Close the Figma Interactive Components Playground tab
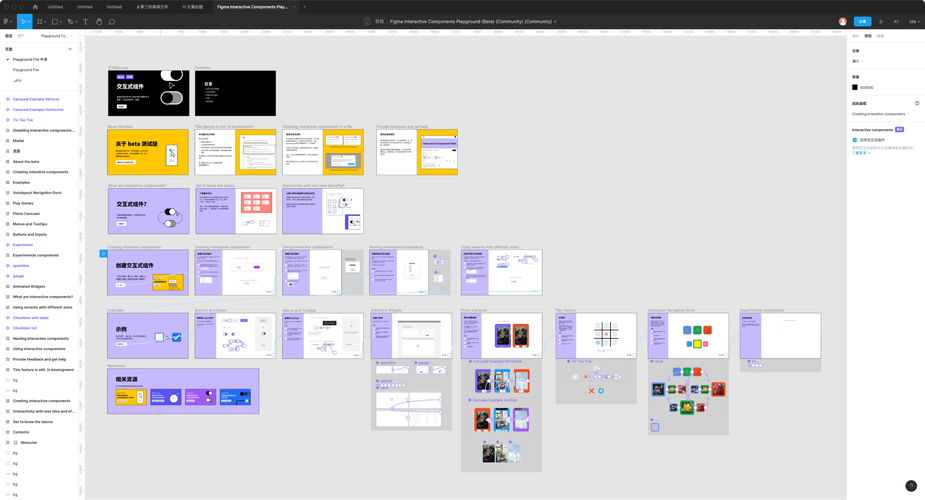 pos(296,7)
